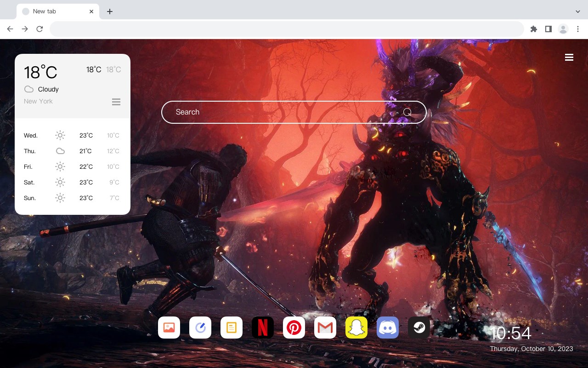Click Thursday's low of 12°C
588x368 pixels.
click(113, 151)
